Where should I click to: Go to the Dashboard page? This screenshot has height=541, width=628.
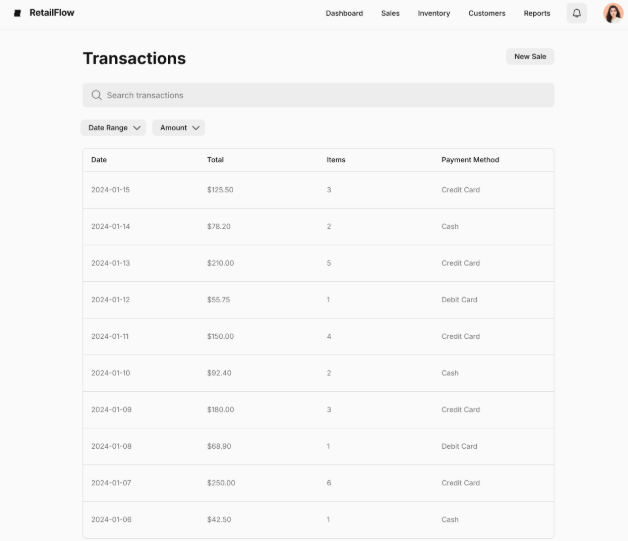(344, 13)
